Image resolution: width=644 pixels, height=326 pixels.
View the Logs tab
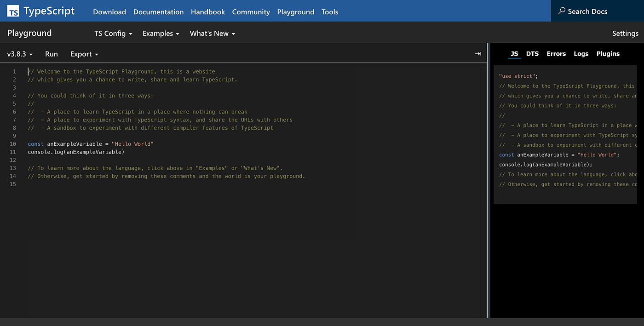click(581, 54)
